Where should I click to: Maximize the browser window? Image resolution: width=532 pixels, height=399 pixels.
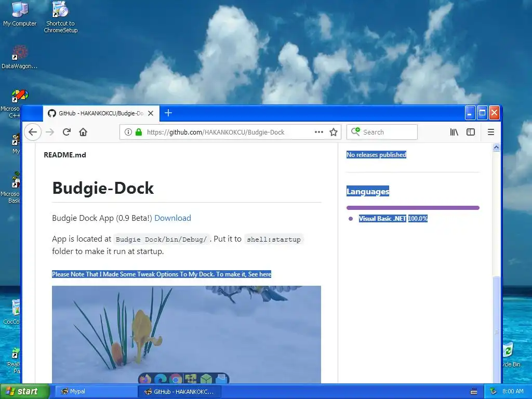tap(482, 113)
